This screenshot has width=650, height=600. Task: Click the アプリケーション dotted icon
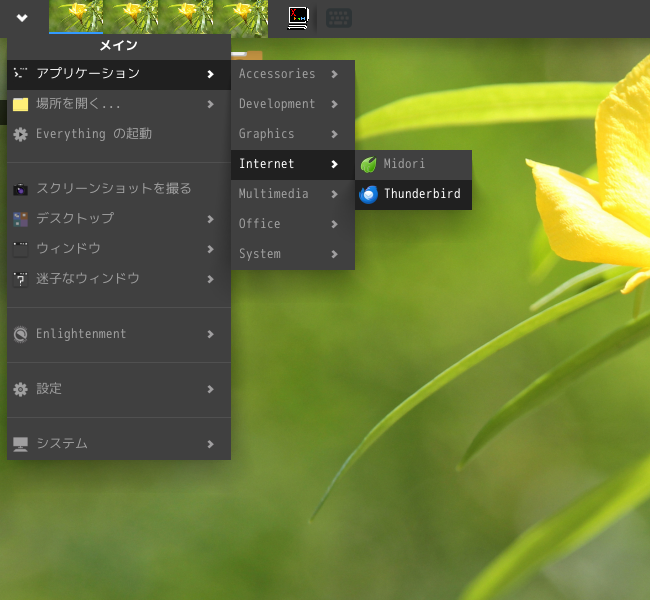(x=20, y=73)
